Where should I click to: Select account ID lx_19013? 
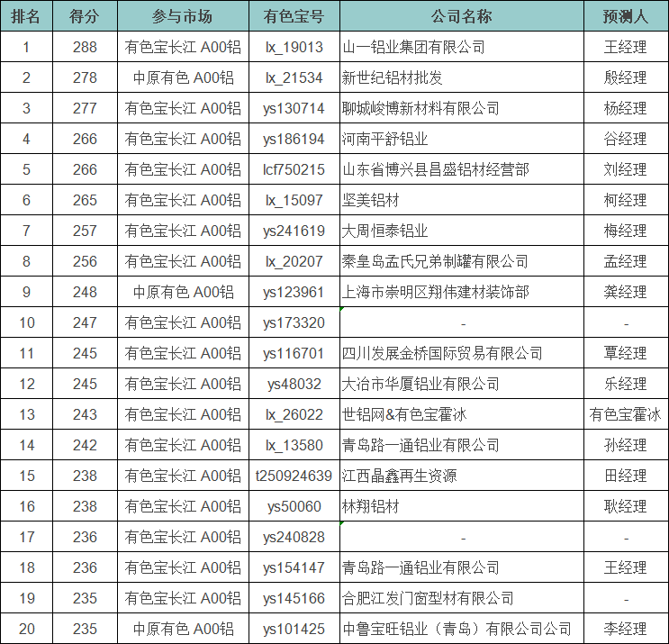pyautogui.click(x=294, y=47)
